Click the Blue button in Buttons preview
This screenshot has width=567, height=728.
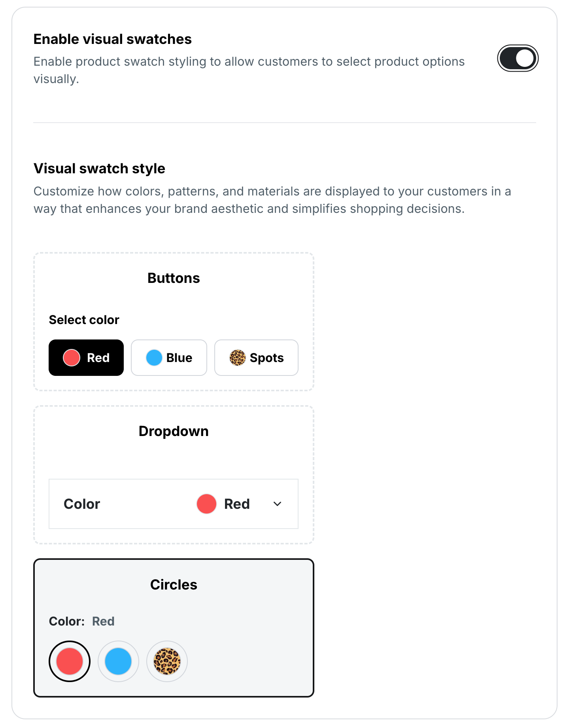point(169,358)
